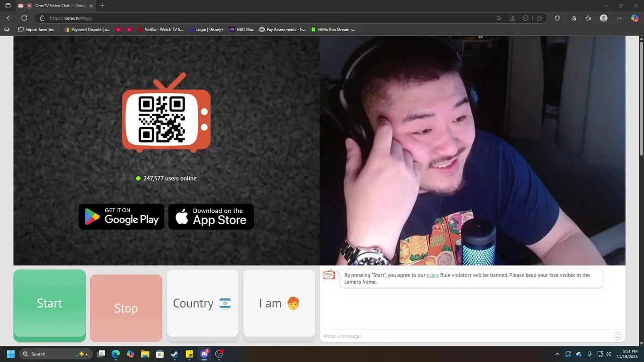Click the circled ellipsis icon in address bar
The image size is (644, 362).
point(526,18)
